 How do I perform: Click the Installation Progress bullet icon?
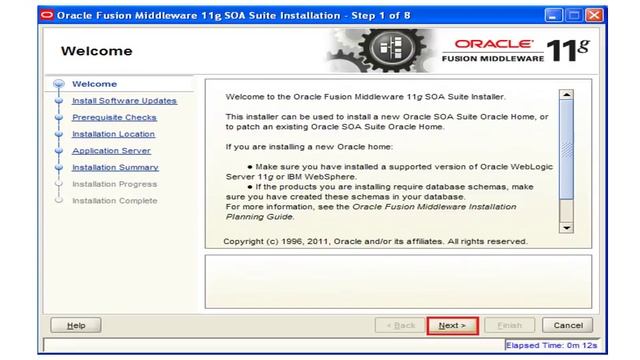(x=59, y=184)
